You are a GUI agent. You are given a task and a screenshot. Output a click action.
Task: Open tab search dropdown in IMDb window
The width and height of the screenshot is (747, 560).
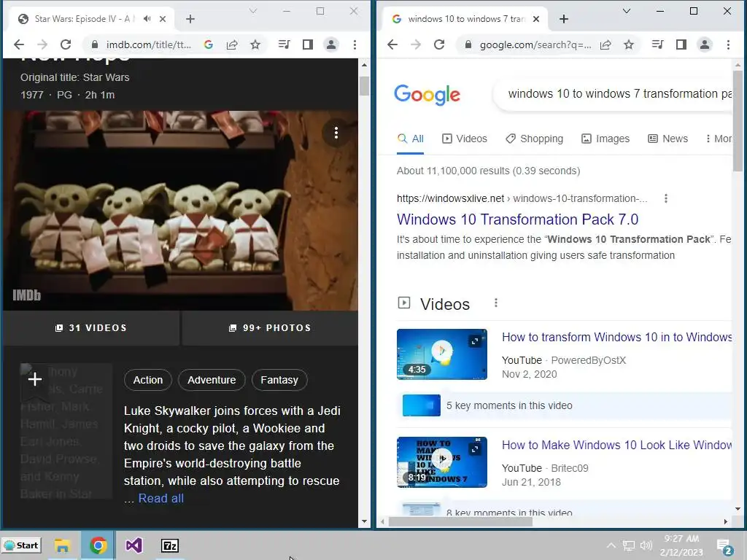click(253, 11)
